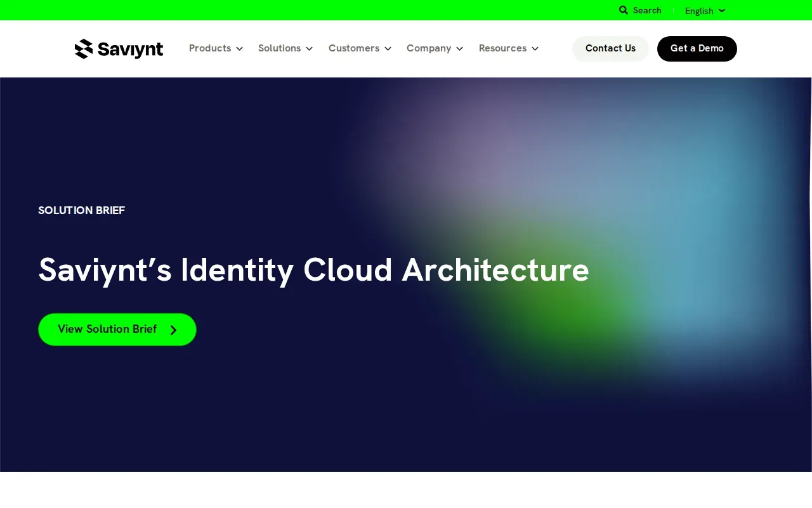Click the SOLUTION BRIEF label text
The height and width of the screenshot is (508, 812).
(82, 210)
